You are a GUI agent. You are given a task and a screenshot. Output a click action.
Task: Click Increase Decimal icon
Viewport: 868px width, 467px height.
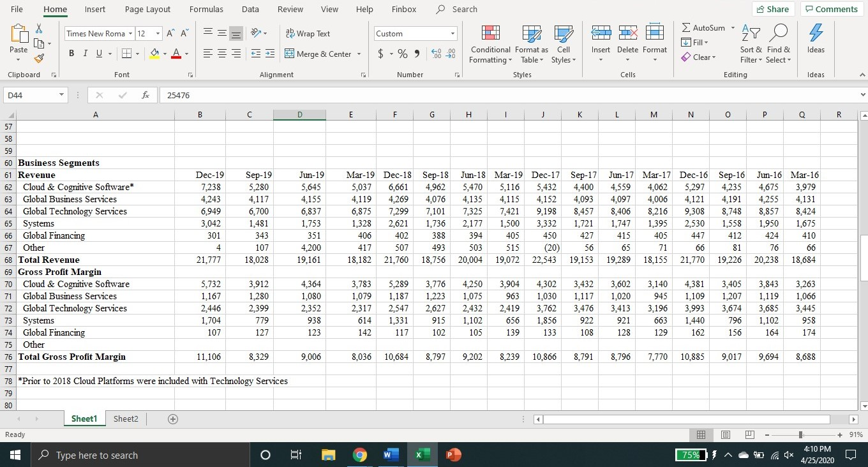click(436, 54)
